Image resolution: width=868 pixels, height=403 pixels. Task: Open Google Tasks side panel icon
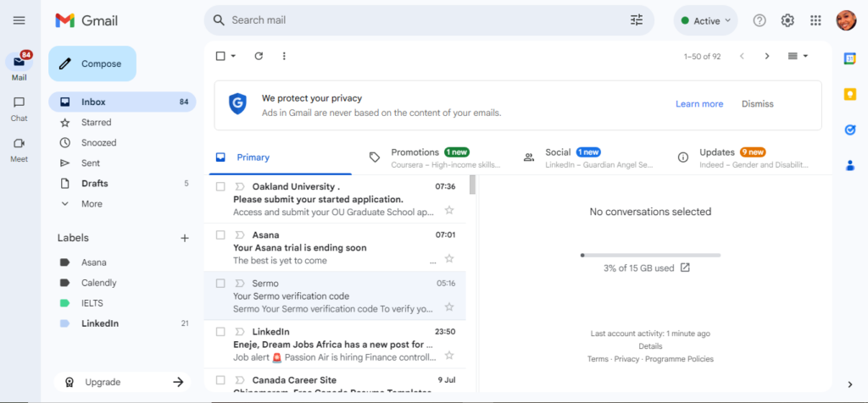click(849, 130)
